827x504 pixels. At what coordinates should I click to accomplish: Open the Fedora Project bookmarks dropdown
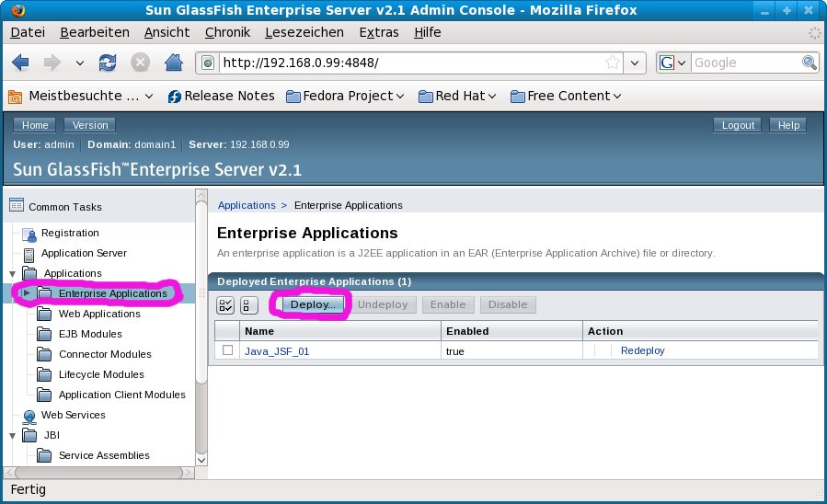346,96
